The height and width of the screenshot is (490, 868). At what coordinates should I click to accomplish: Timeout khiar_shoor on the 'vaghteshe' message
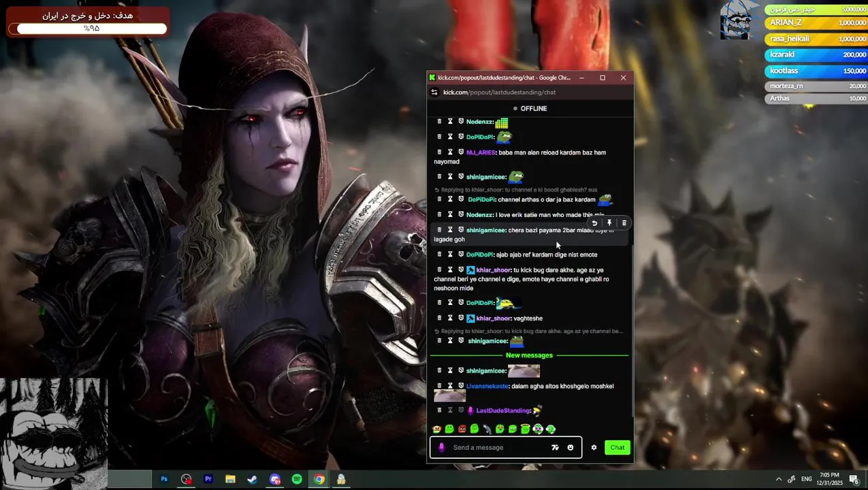coord(450,318)
